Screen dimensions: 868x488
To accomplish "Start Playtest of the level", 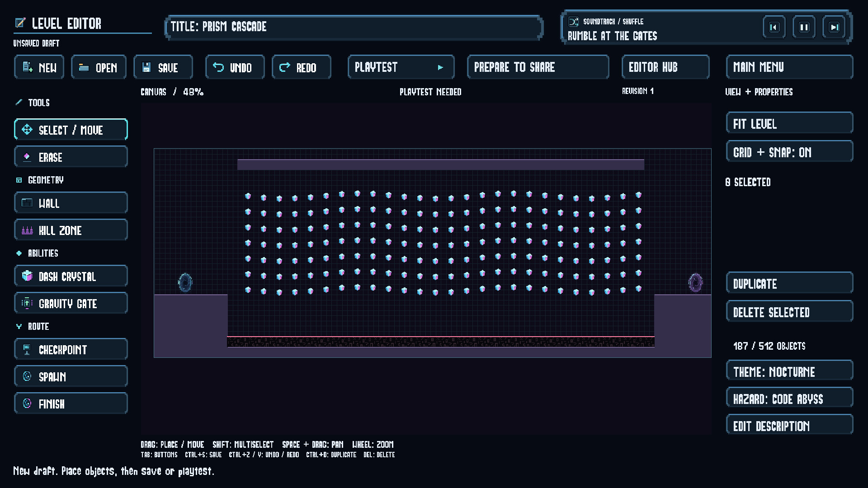I will 401,67.
